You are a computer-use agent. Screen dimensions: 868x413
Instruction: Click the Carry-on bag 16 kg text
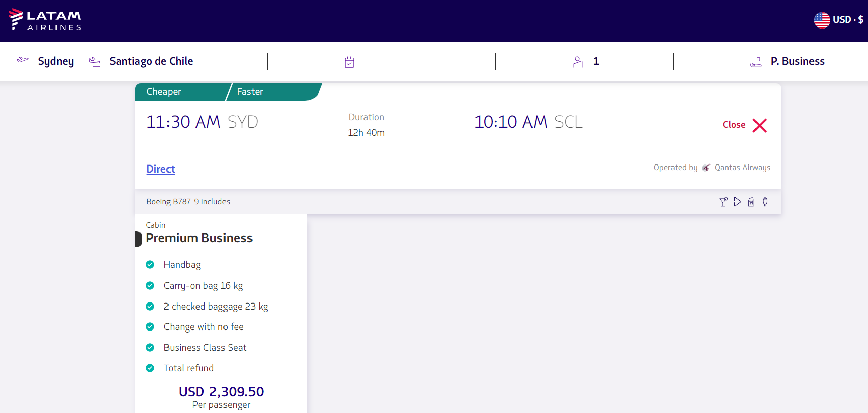pos(203,286)
